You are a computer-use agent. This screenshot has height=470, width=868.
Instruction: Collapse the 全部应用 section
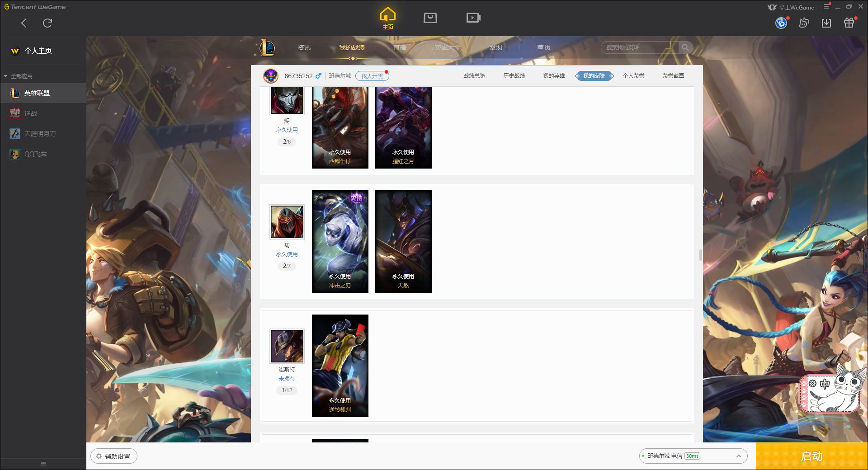click(18, 76)
